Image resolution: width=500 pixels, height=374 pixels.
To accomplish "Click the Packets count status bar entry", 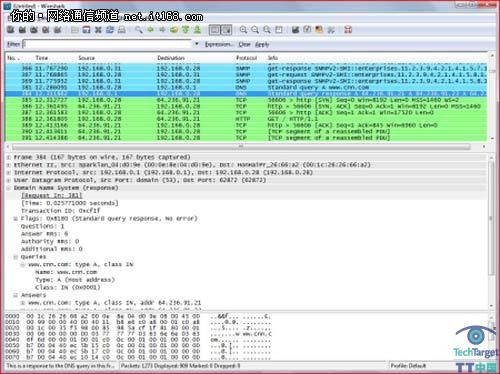I will pyautogui.click(x=180, y=366).
